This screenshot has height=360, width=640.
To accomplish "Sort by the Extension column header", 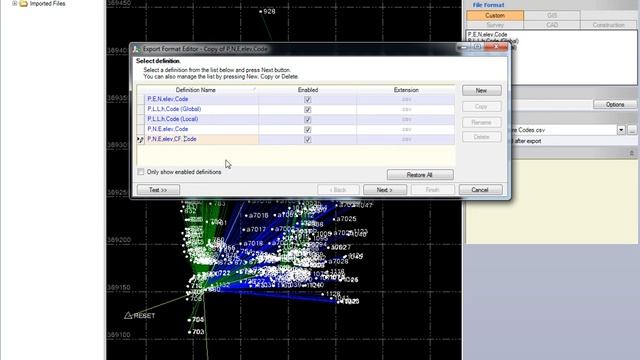I will [406, 90].
